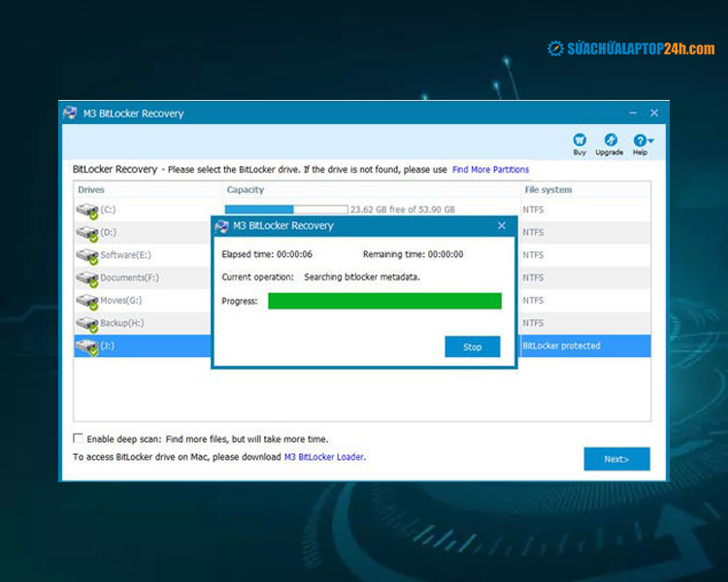Expand the Help dropdown arrow
The image size is (728, 582).
pos(651,140)
